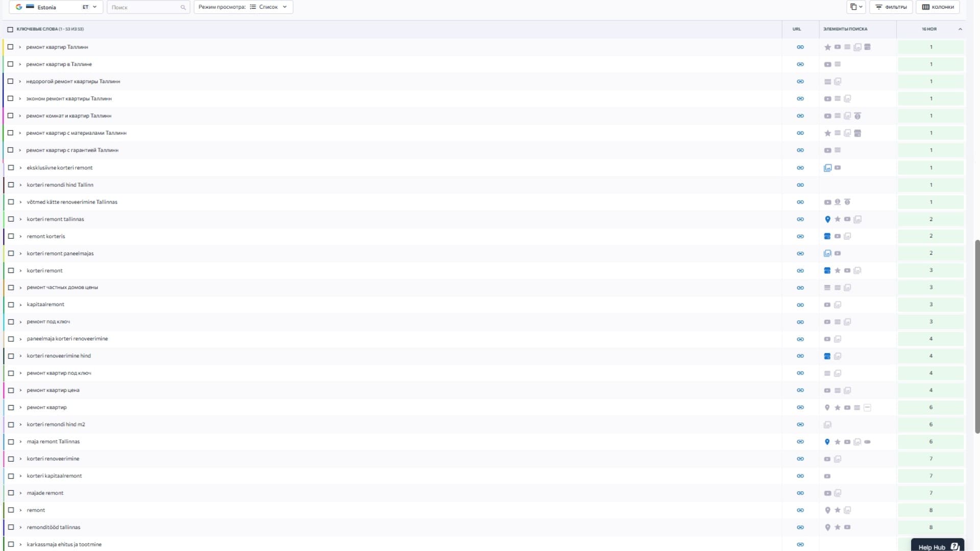
Task: Open URL link icon for 'korteri remont' row
Action: pos(800,270)
